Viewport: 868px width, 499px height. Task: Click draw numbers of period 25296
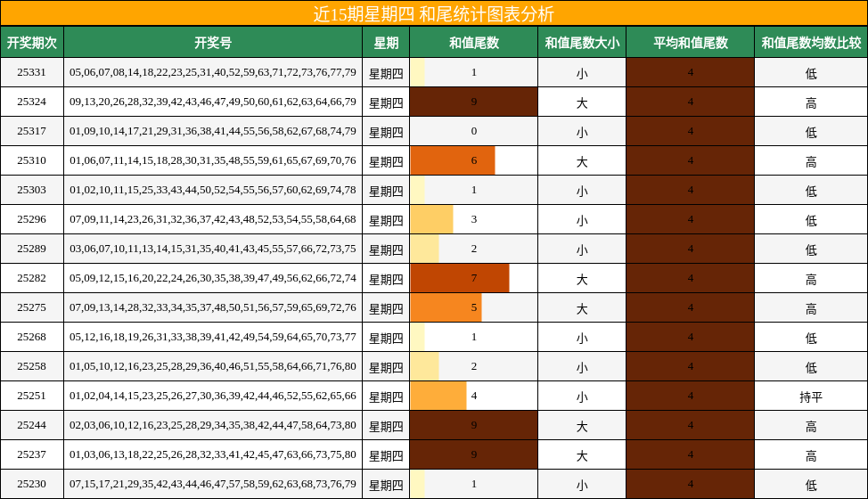[213, 219]
